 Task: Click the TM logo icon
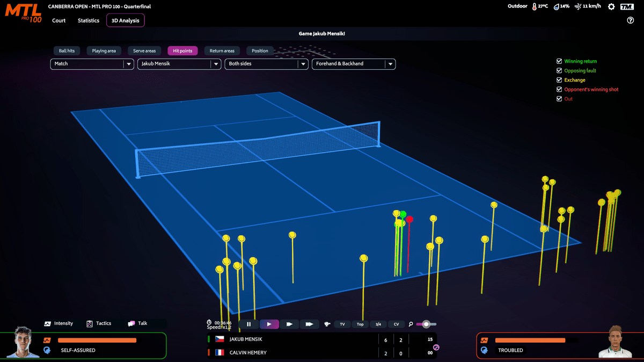[627, 6]
